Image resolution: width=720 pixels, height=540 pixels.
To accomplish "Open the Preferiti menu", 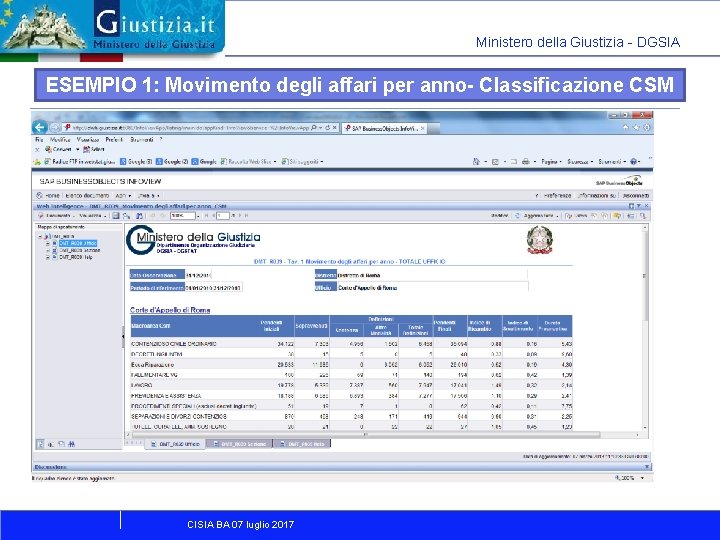I will coord(114,140).
